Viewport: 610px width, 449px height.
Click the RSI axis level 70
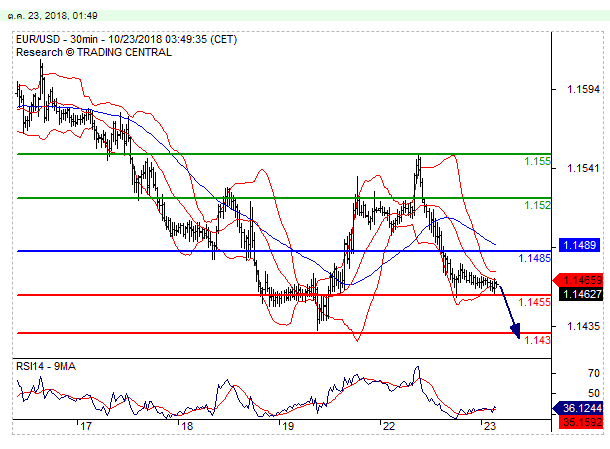click(x=594, y=374)
